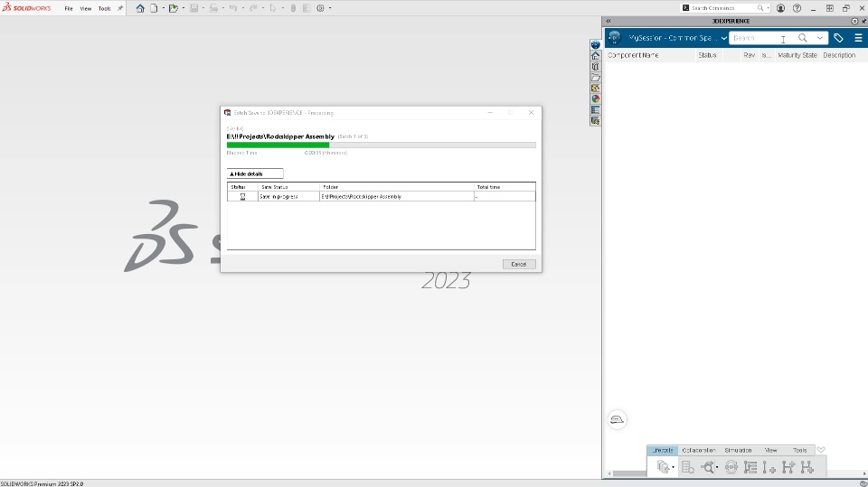Screen dimensions: 868x487
Task: Click the help question mark icon
Action: (797, 8)
